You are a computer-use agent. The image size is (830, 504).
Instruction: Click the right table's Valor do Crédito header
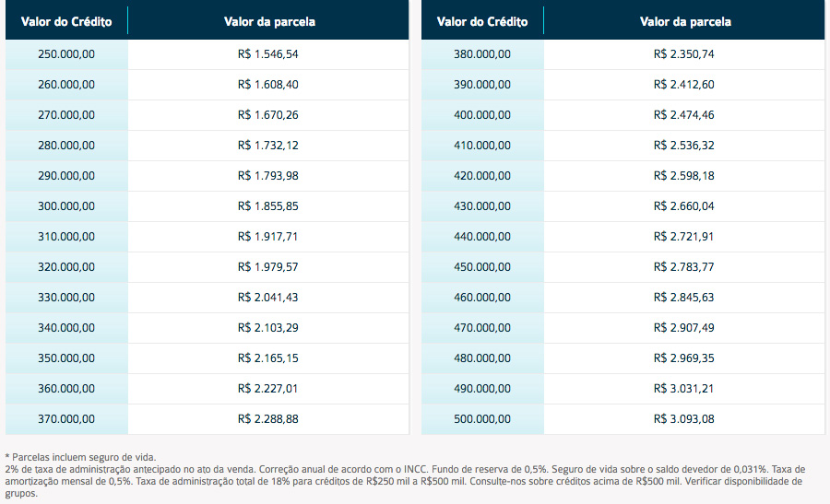click(482, 22)
